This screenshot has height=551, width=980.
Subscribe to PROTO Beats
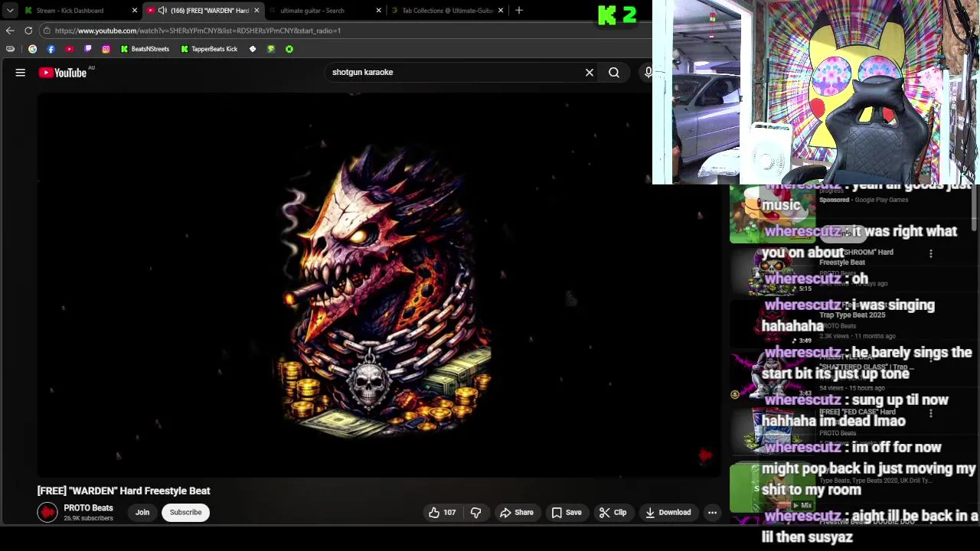tap(185, 513)
